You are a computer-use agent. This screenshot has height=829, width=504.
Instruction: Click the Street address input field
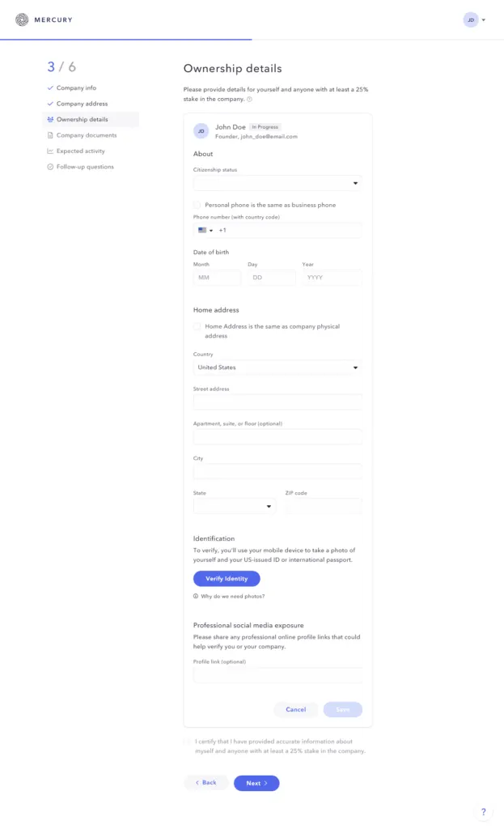[277, 402]
